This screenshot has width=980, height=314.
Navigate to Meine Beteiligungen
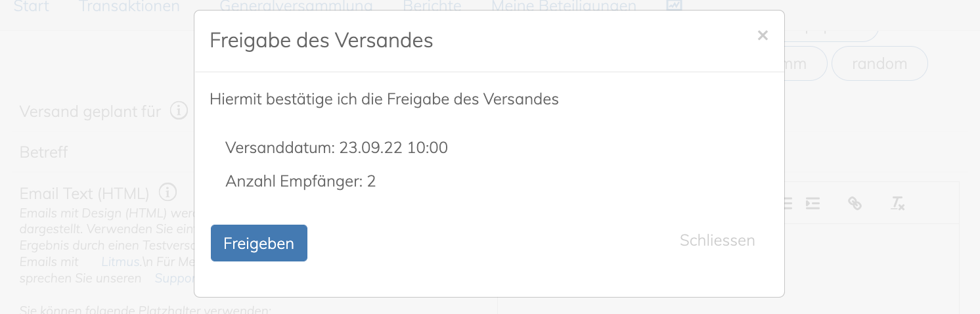(564, 7)
